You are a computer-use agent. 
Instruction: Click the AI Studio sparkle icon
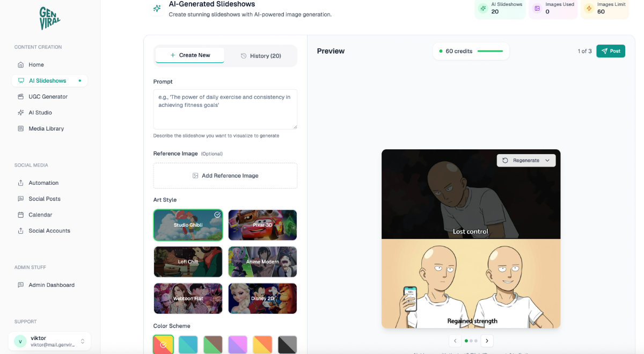pos(21,113)
